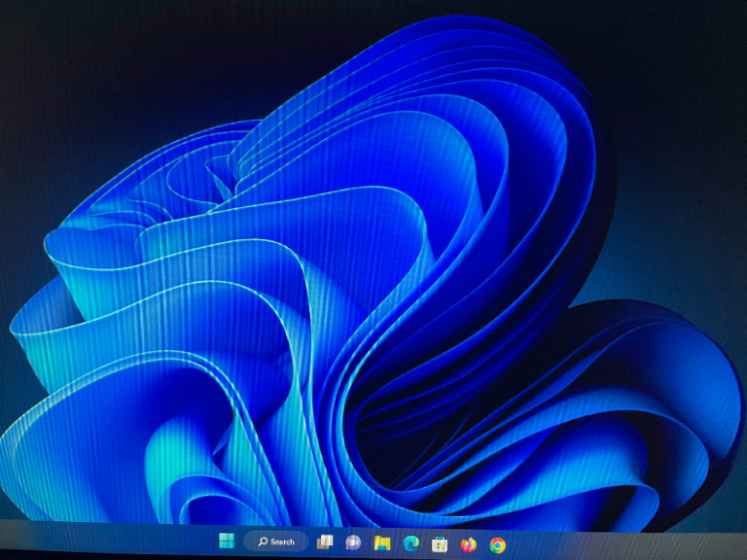The width and height of the screenshot is (747, 560).
Task: Click the purple chat bubble taskbar icon
Action: point(353,542)
